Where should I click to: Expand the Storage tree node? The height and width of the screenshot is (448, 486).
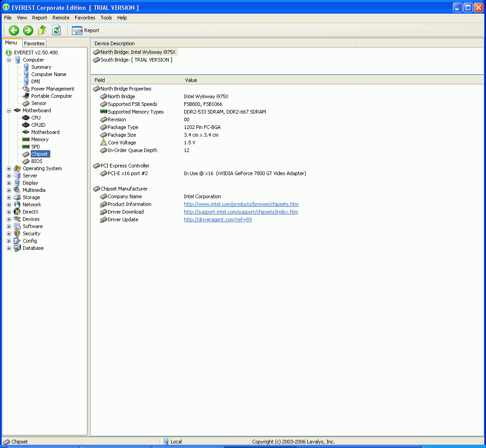click(x=9, y=197)
